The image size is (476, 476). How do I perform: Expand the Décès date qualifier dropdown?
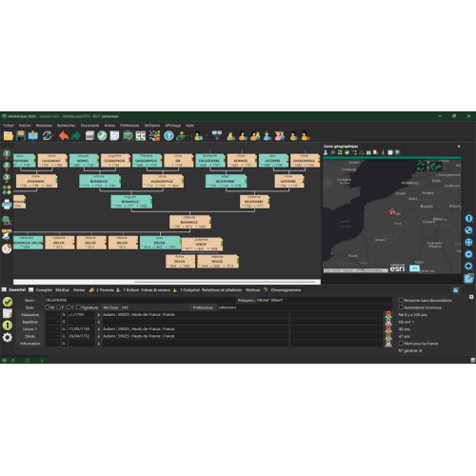pos(52,336)
